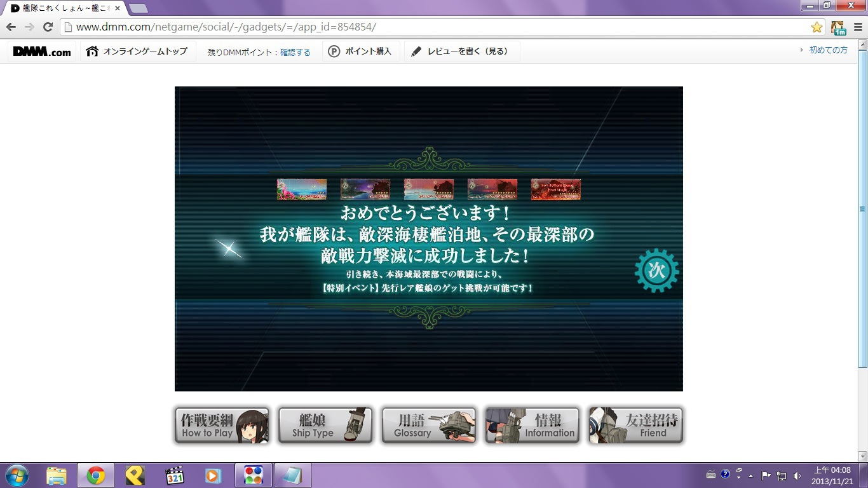Open the 情報 Information banner
Viewport: 868px width, 488px height.
coord(532,426)
